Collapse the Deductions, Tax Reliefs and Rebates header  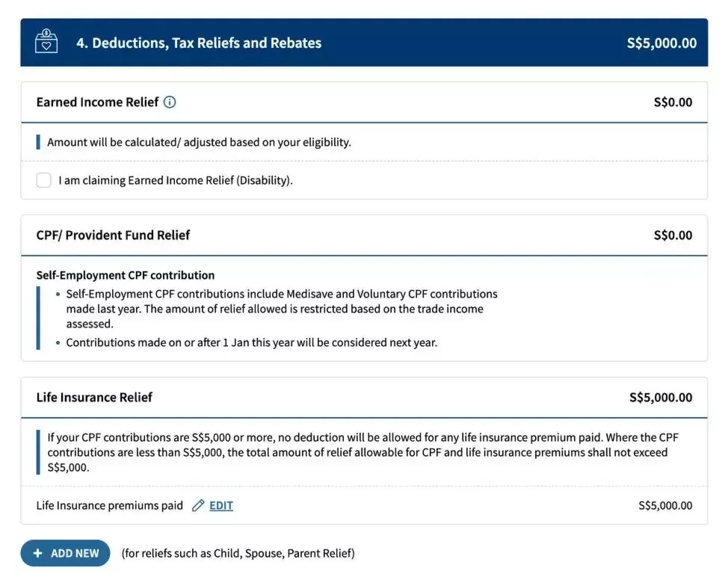[364, 43]
